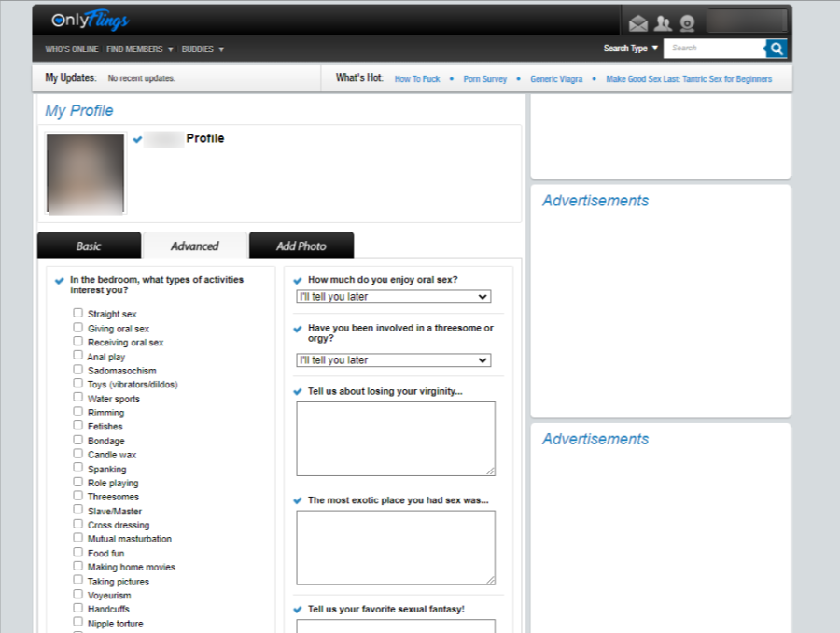This screenshot has width=840, height=633.
Task: Click the profile photo thumbnail
Action: coord(86,175)
